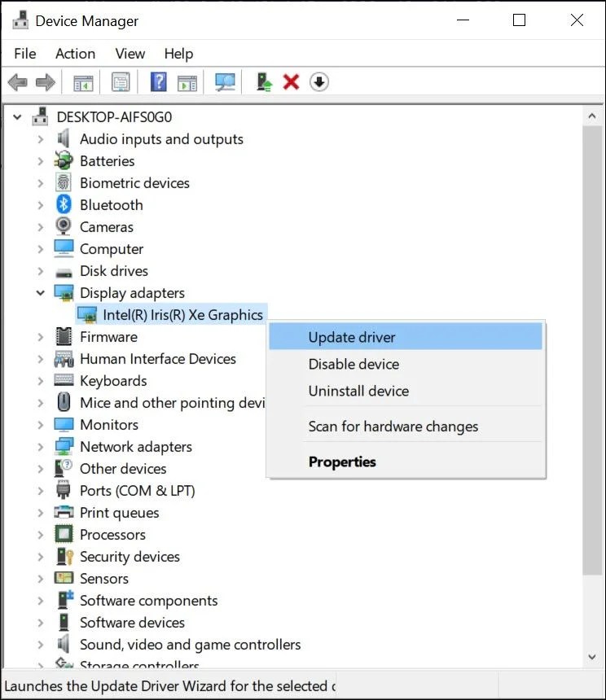Open the File menu

coord(25,54)
